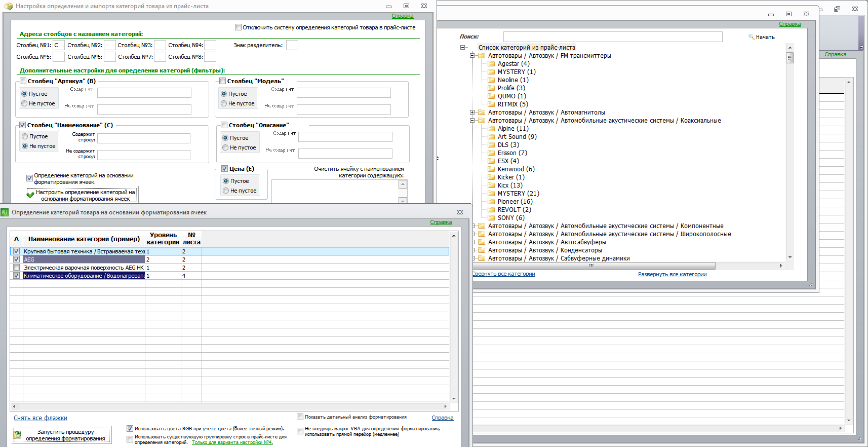This screenshot has height=447, width=868.
Task: Enable Не внедрять макрос VBA checkbox
Action: (300, 431)
